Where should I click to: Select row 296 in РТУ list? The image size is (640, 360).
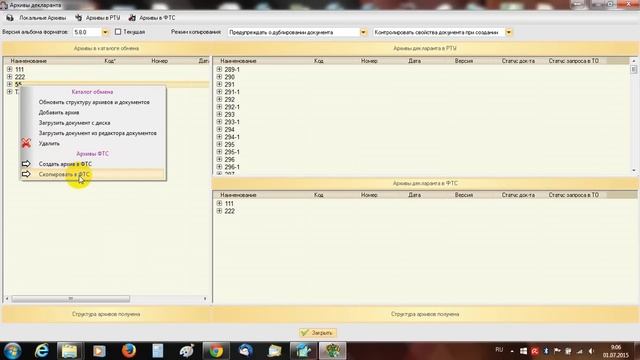(x=229, y=160)
